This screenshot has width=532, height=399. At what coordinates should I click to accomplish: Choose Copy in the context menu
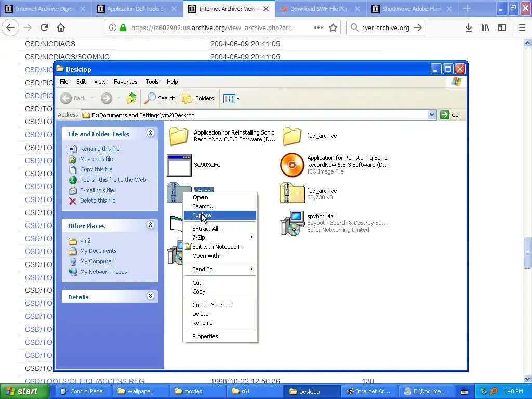220,291
